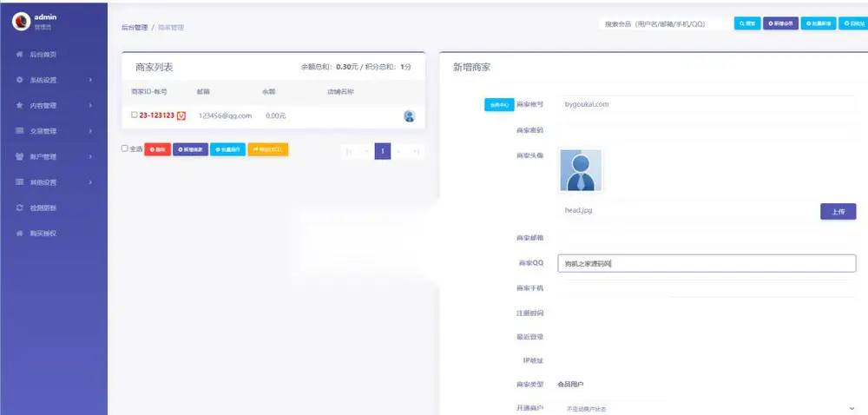Click the red 删除 button
Image resolution: width=868 pixels, height=415 pixels.
158,149
